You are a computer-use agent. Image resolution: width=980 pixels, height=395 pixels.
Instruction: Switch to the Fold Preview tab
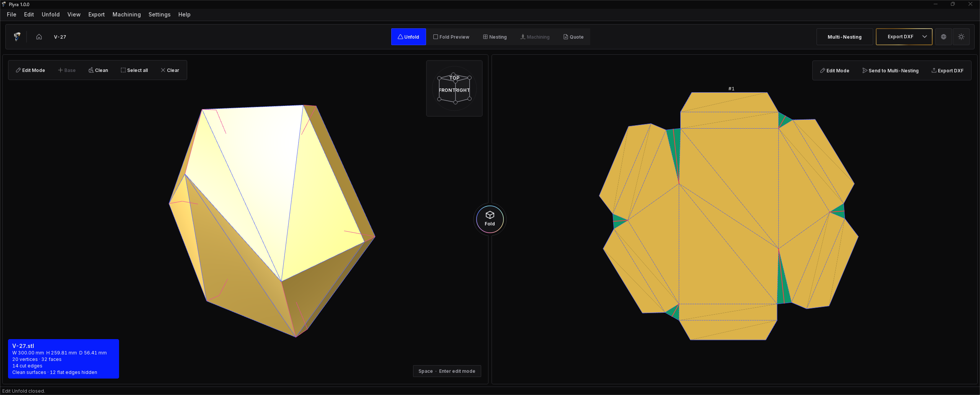click(451, 37)
